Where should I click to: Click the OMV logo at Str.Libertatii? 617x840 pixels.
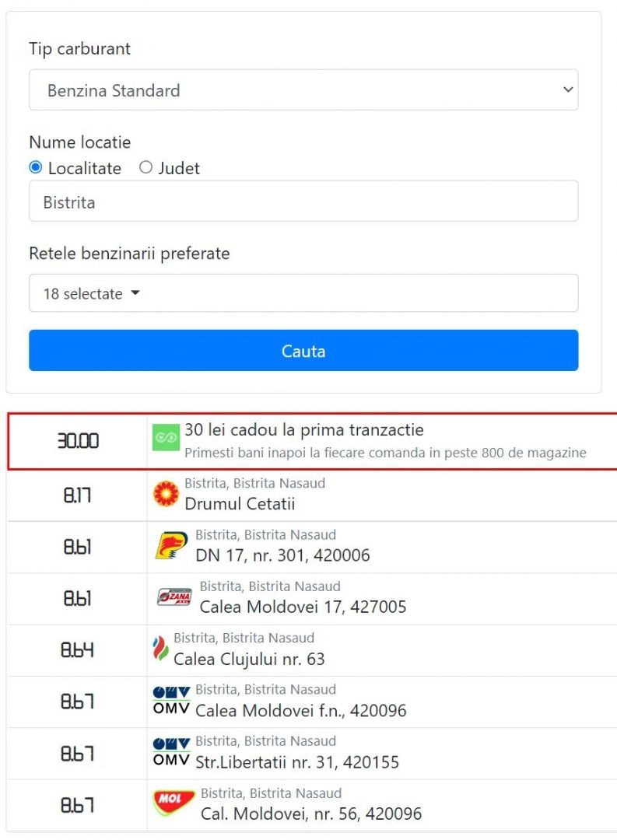171,752
